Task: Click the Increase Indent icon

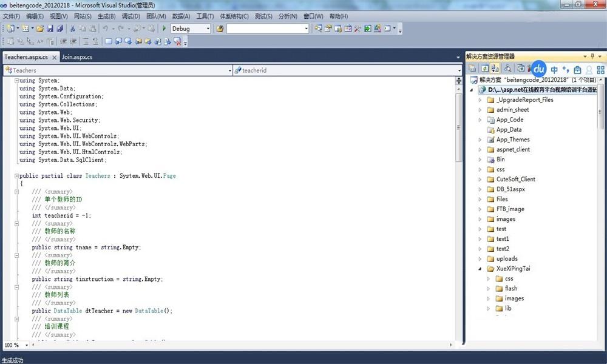Action: click(x=73, y=41)
